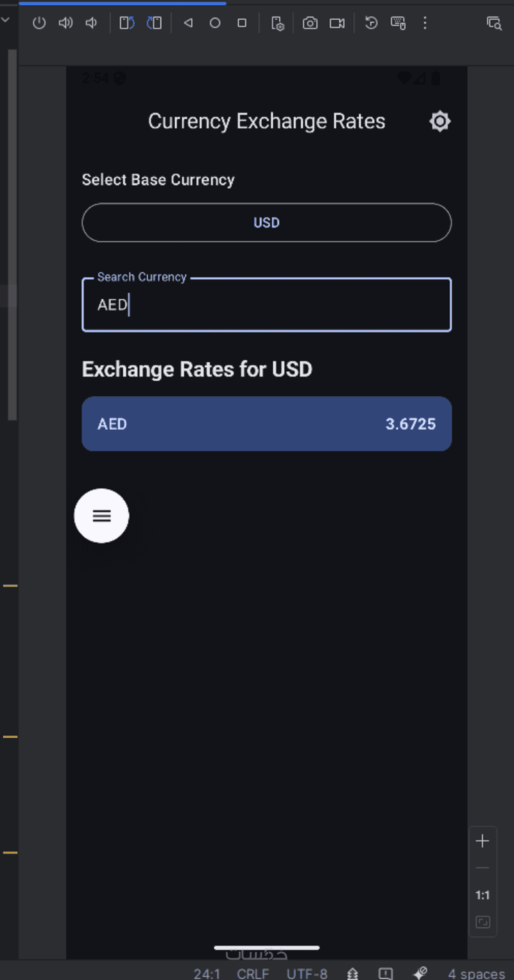Screen dimensions: 514x980
Task: Click the Search Currency text field
Action: click(266, 305)
